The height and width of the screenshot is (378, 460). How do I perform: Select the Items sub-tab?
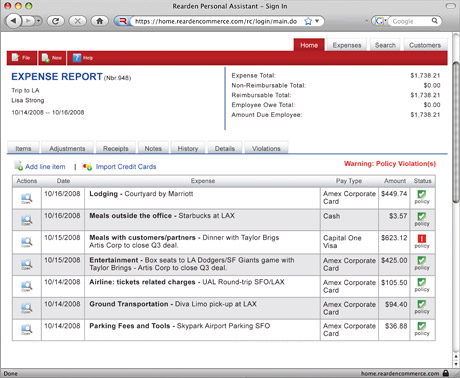click(23, 148)
